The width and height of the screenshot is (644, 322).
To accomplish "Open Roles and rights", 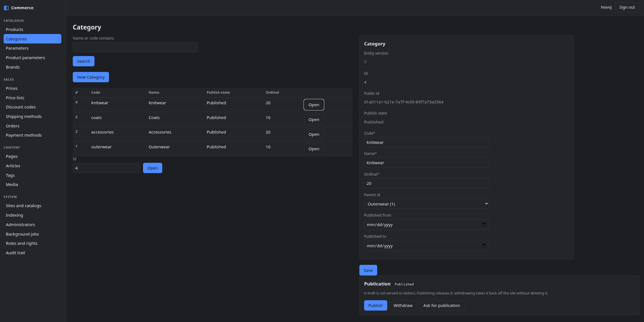I will tap(32, 243).
